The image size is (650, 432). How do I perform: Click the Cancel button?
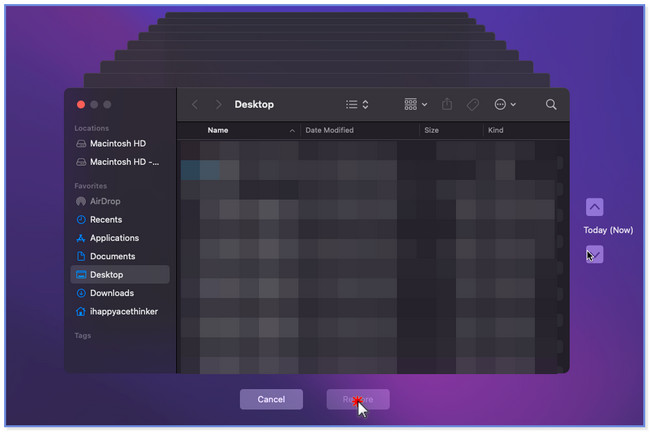(271, 399)
